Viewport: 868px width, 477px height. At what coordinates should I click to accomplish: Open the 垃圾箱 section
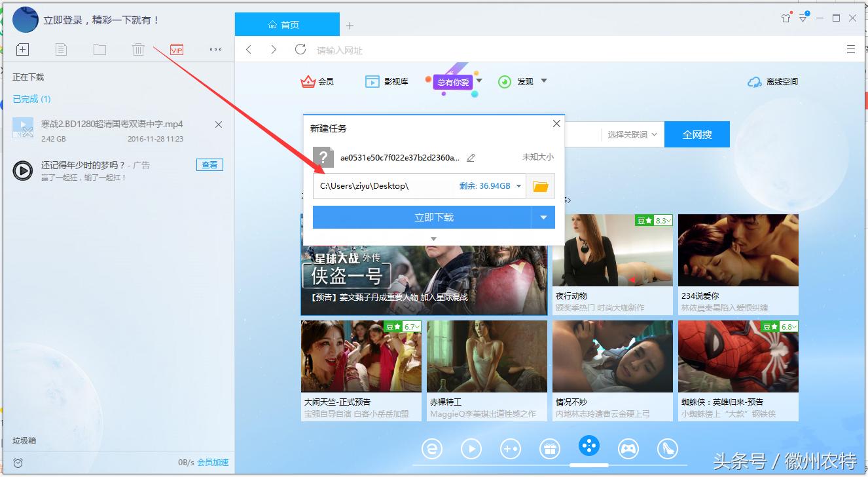(x=24, y=440)
